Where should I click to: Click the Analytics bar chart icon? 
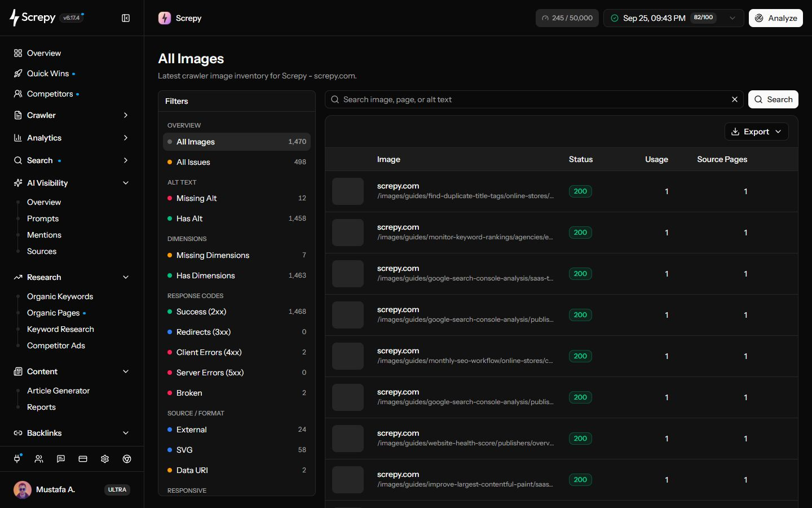18,138
